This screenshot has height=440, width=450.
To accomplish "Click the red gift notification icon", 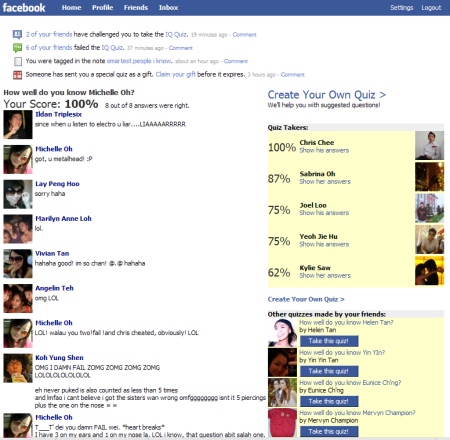I will 17,75.
